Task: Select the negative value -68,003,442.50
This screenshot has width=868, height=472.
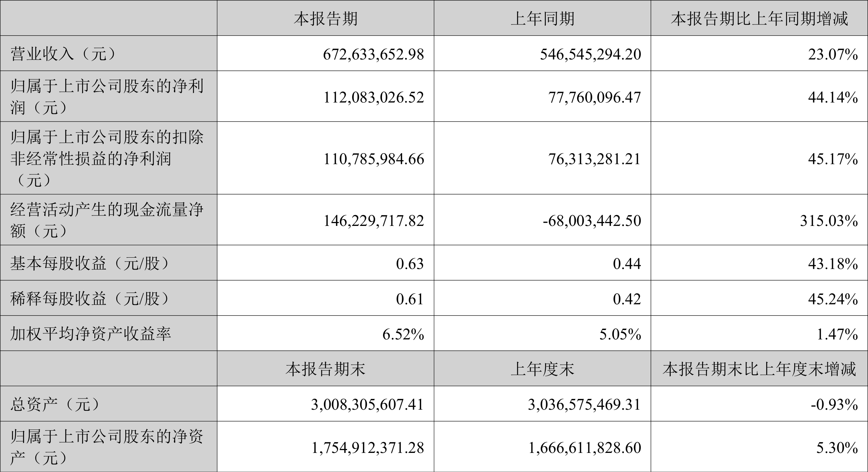Action: (592, 220)
